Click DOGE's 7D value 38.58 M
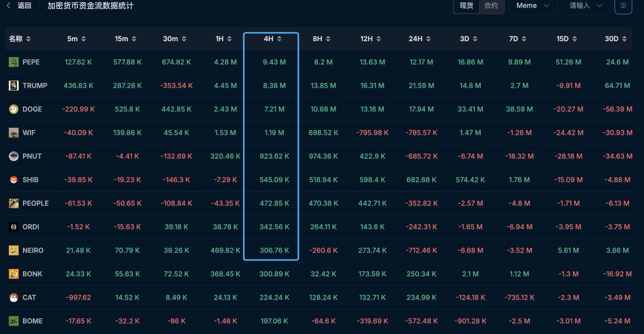 (x=519, y=110)
